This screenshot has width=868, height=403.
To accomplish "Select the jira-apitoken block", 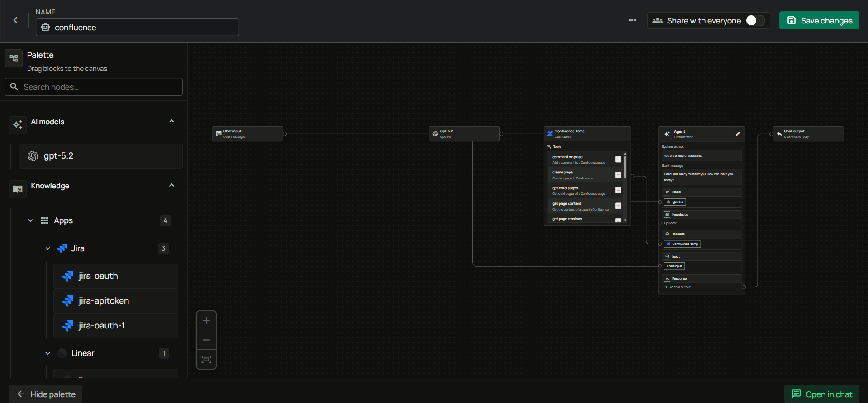I will tap(116, 301).
